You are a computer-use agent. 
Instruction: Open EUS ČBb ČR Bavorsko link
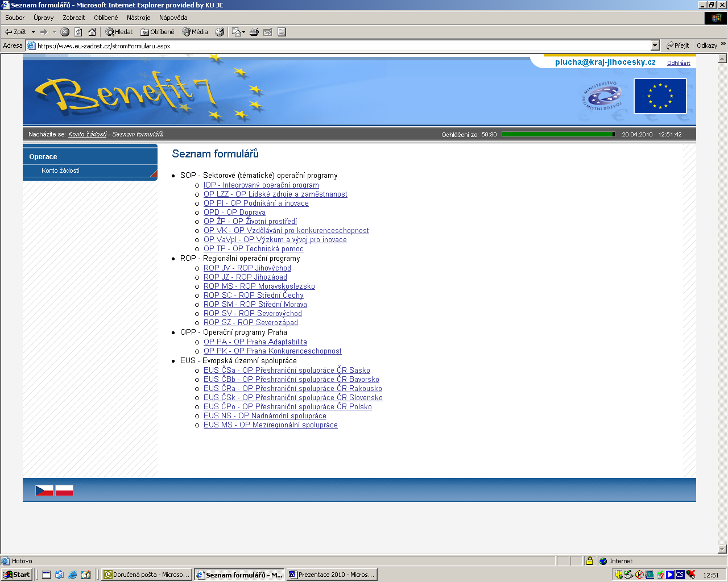coord(291,380)
